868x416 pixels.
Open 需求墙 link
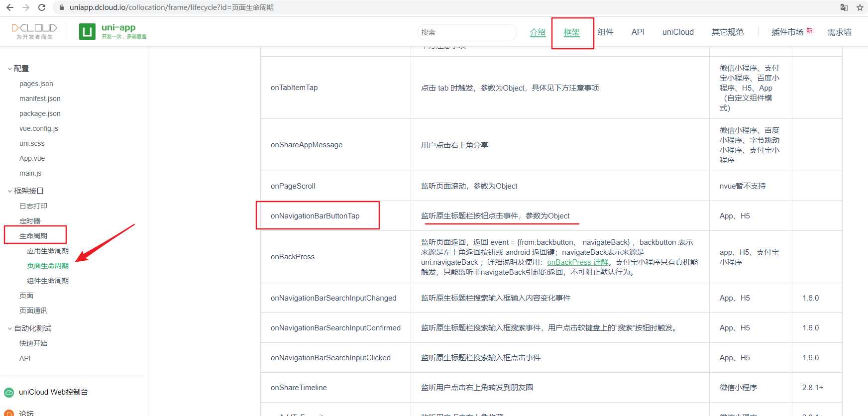(x=839, y=32)
